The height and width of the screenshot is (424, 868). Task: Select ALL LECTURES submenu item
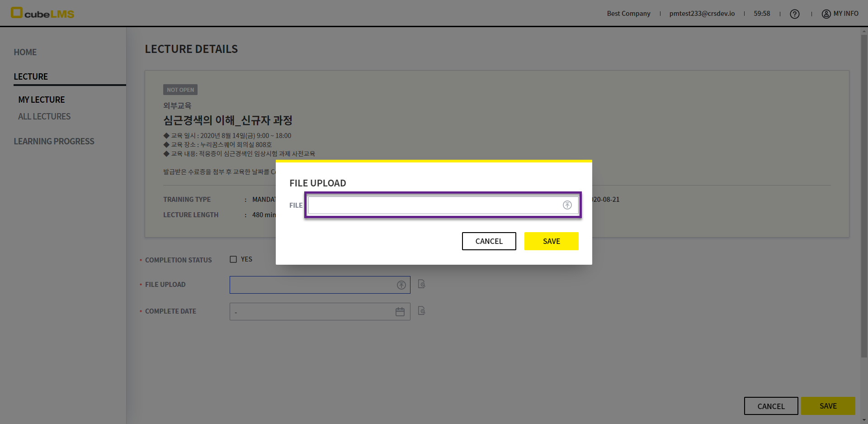[x=44, y=116]
